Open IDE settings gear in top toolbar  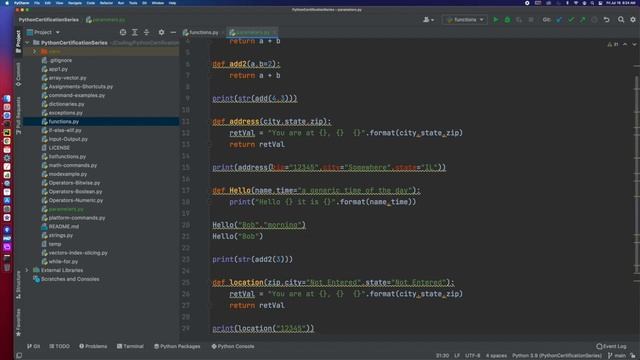coord(633,20)
